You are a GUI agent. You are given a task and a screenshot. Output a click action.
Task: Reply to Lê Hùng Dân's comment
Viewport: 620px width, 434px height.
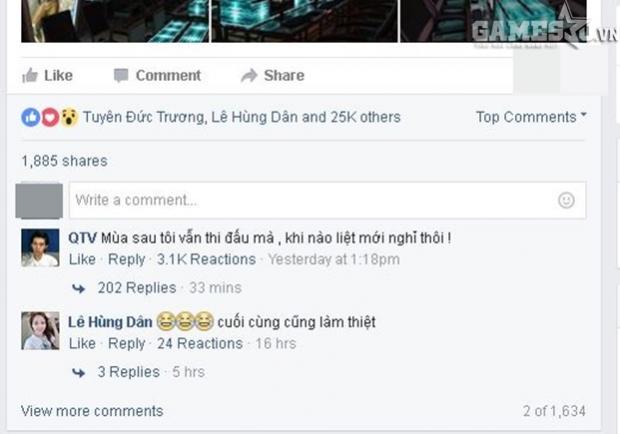tap(127, 343)
